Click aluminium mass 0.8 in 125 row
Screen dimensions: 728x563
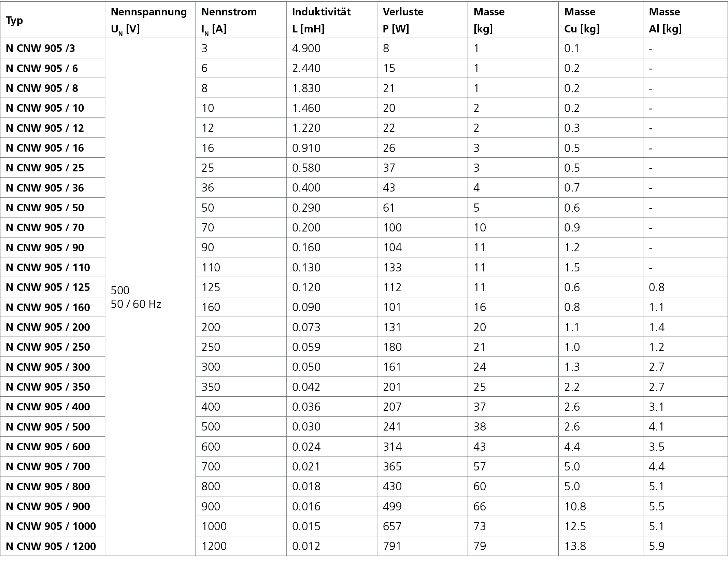coord(657,287)
